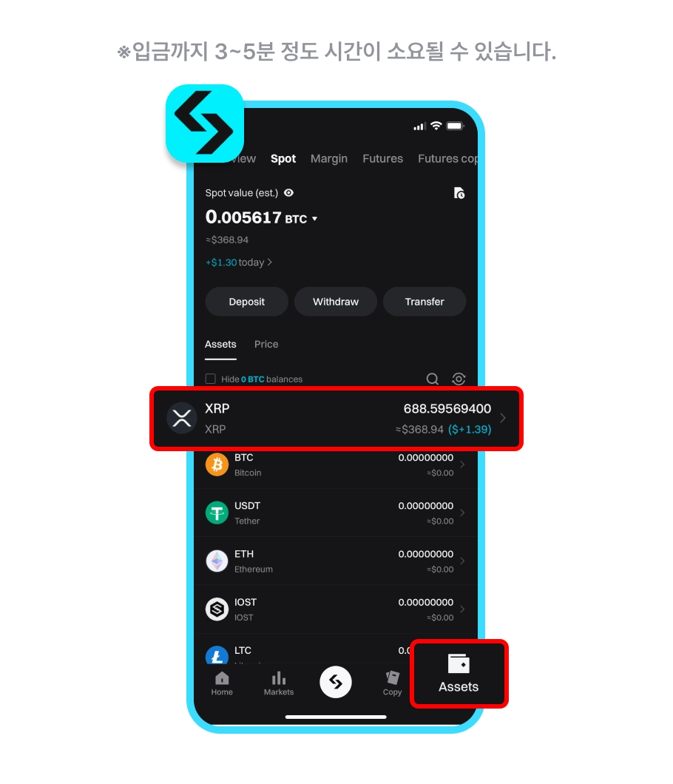
Task: Expand the XRP asset row chevron
Action: [x=503, y=418]
